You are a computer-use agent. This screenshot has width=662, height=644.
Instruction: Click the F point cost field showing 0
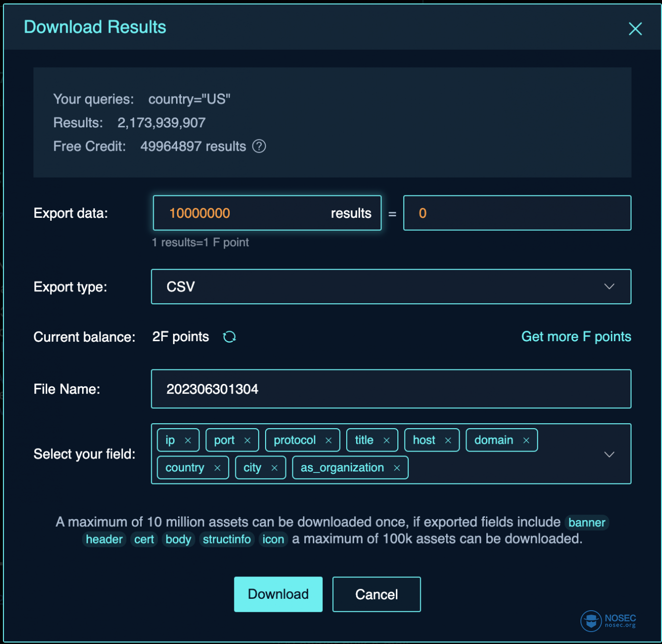(x=517, y=213)
